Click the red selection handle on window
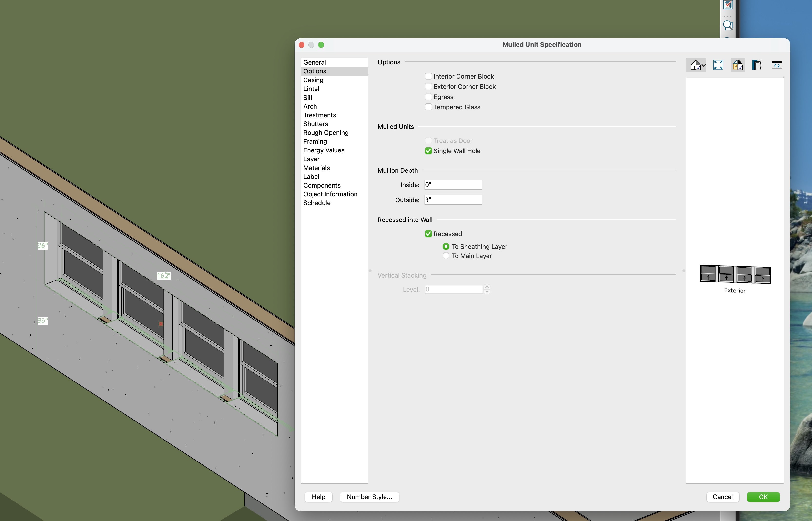The width and height of the screenshot is (812, 521). click(161, 324)
